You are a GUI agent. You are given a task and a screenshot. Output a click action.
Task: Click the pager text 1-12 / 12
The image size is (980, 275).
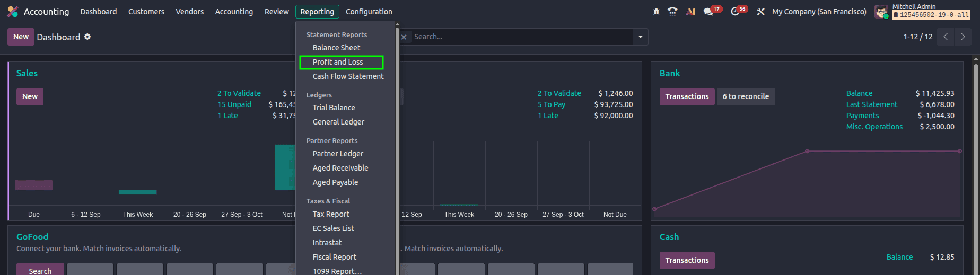tap(918, 37)
